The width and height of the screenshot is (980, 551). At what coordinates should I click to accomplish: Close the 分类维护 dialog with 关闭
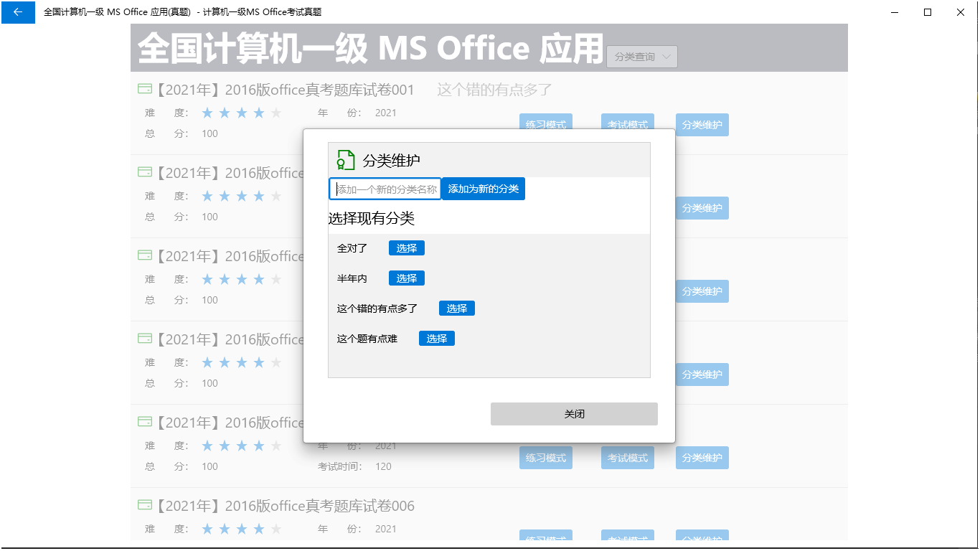coord(574,414)
